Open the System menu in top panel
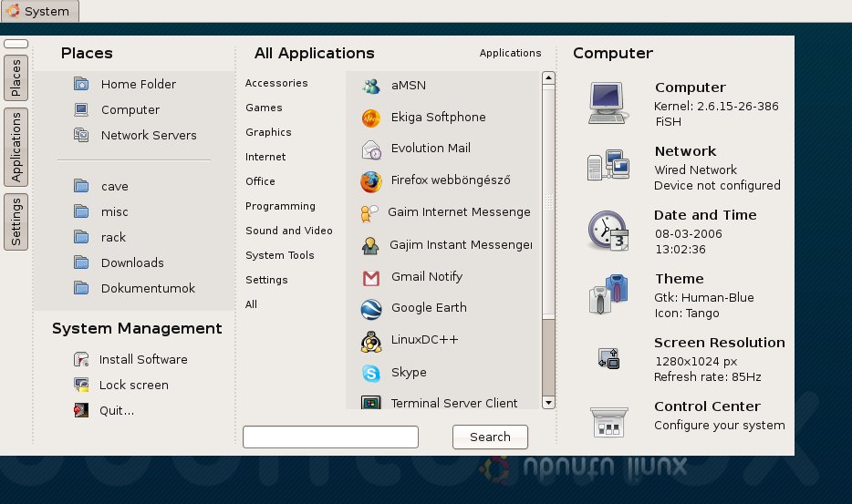 click(x=39, y=11)
